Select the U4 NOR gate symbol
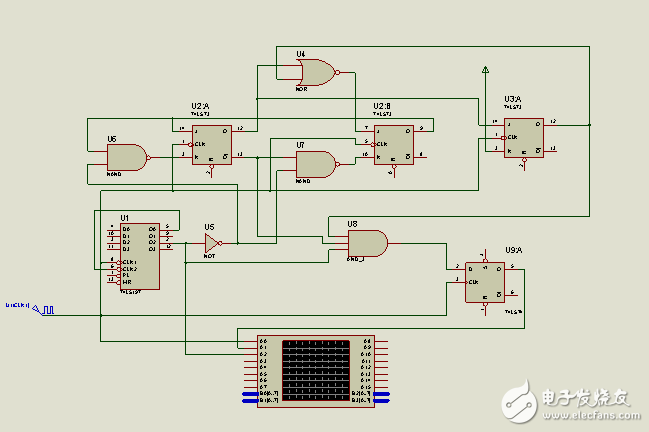This screenshot has width=649, height=432. pyautogui.click(x=315, y=72)
